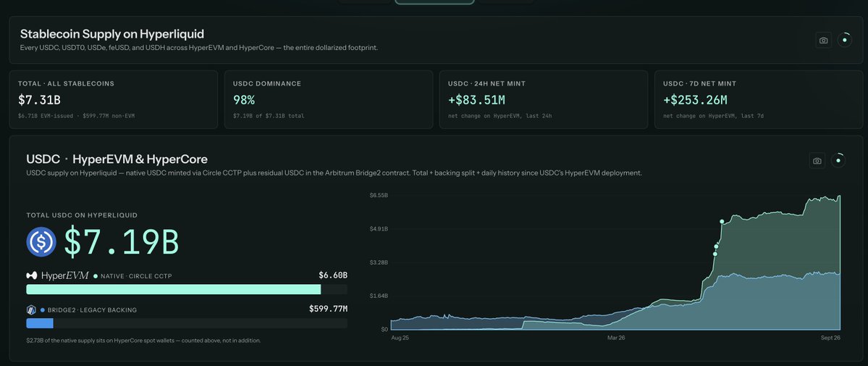This screenshot has height=366, width=868.
Task: Select the topmost data point dot on chart
Action: [722, 221]
